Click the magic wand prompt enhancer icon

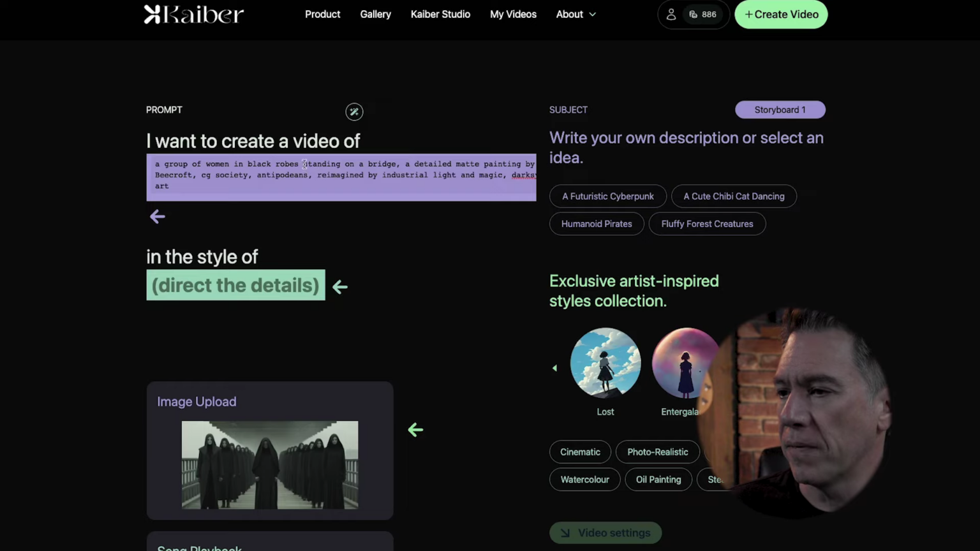click(354, 112)
